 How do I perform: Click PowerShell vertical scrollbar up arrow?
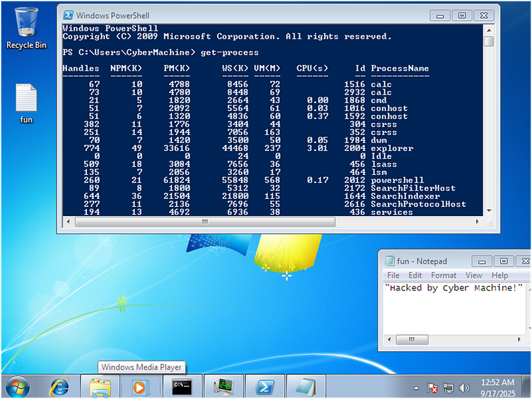point(489,31)
